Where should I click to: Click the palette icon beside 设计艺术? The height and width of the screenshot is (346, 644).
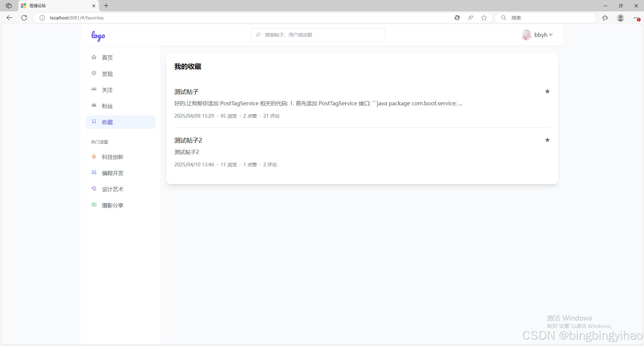[94, 189]
